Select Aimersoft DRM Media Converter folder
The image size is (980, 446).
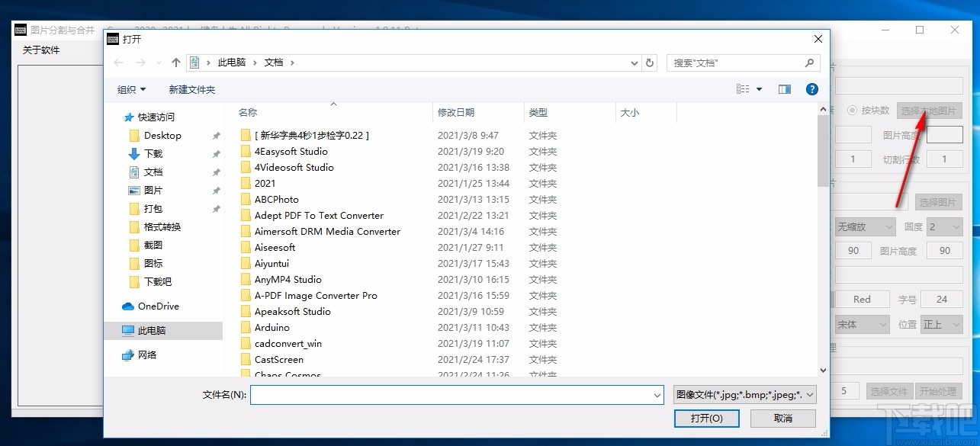327,231
